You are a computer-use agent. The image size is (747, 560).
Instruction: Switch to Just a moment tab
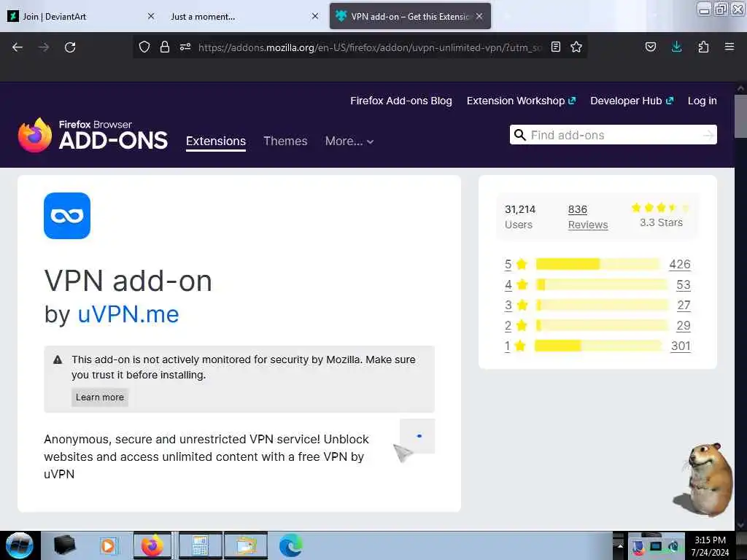245,16
